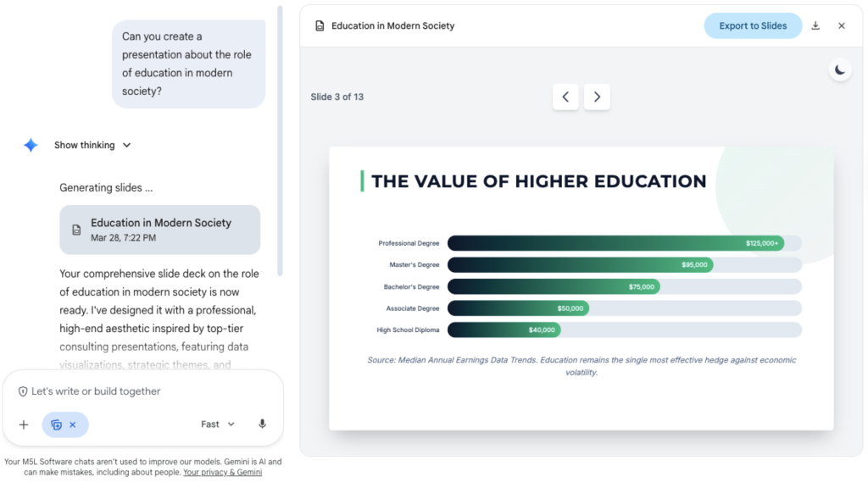Click the plus icon to add attachments
Viewport: 868px width, 488px height.
tap(24, 424)
